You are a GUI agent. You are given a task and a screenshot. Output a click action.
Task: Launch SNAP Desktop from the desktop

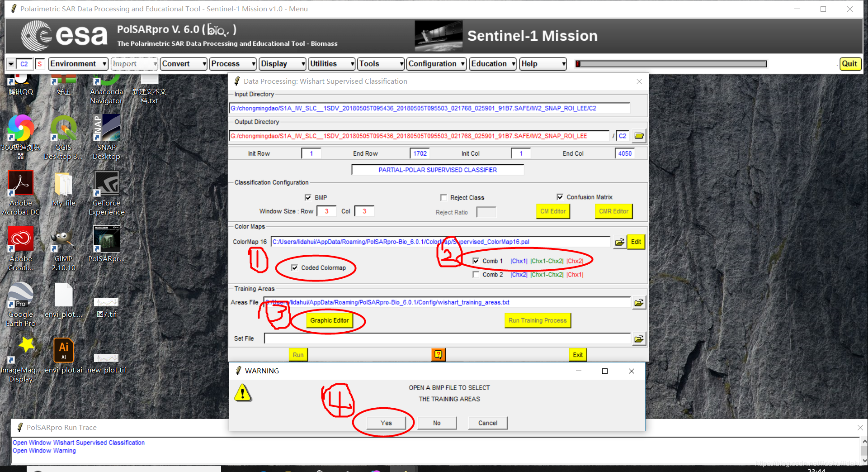107,137
